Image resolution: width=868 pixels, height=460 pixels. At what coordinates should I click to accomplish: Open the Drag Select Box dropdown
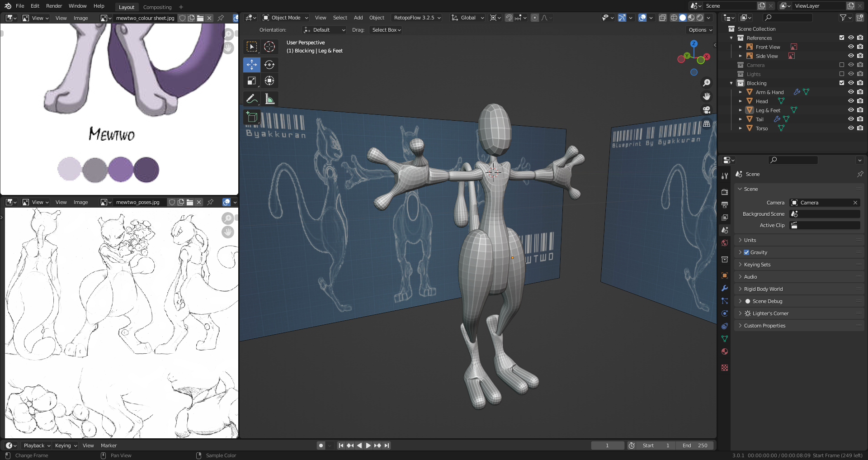click(386, 30)
